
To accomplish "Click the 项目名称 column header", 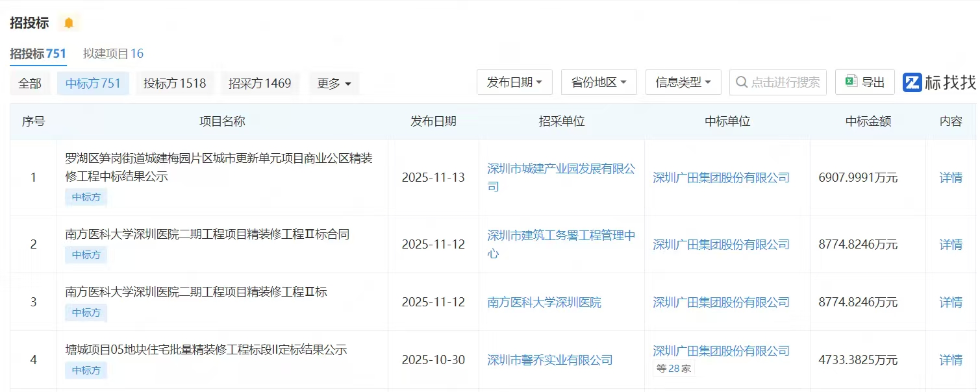I will 222,121.
